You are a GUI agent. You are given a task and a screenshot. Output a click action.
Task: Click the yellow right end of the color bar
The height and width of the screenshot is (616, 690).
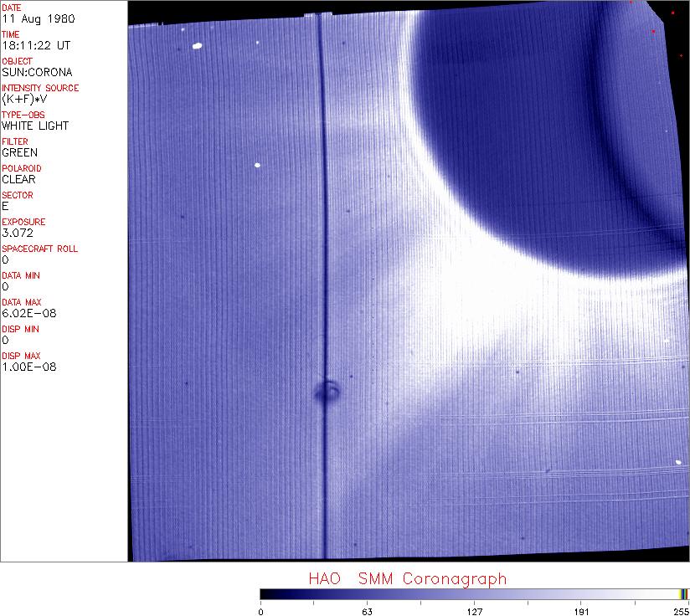(x=683, y=593)
